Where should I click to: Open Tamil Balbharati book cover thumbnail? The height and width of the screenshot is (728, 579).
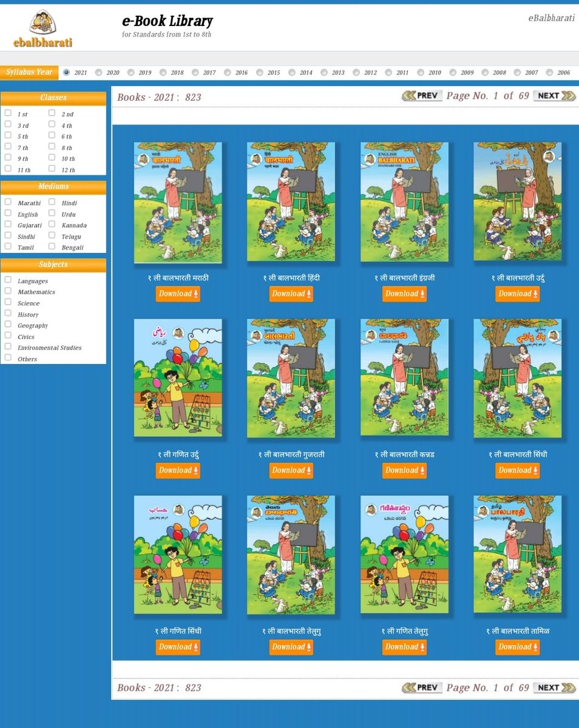pyautogui.click(x=518, y=554)
